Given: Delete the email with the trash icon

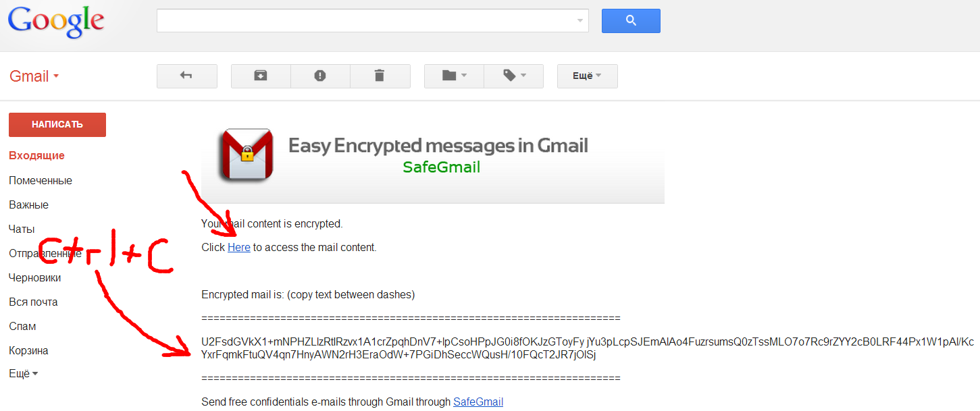Looking at the screenshot, I should coord(380,76).
